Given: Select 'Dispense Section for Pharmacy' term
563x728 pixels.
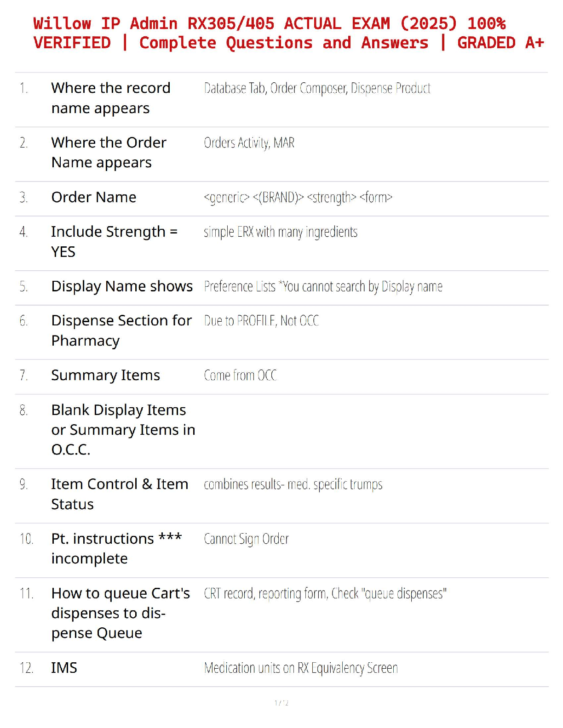Looking at the screenshot, I should (121, 330).
